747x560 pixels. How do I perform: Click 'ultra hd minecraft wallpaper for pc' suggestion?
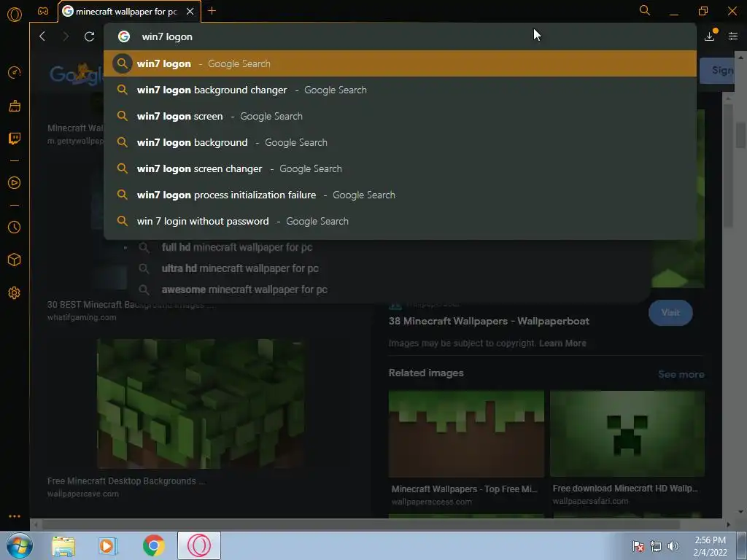[x=239, y=268]
